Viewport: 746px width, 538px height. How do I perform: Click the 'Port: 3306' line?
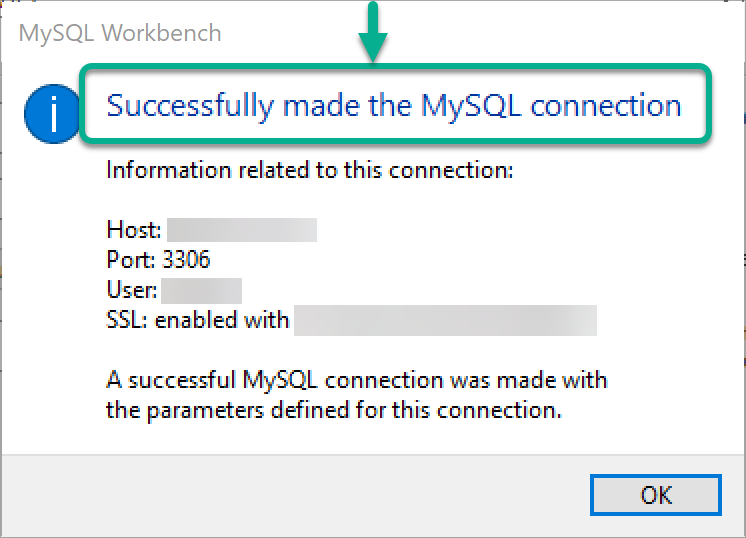(158, 261)
